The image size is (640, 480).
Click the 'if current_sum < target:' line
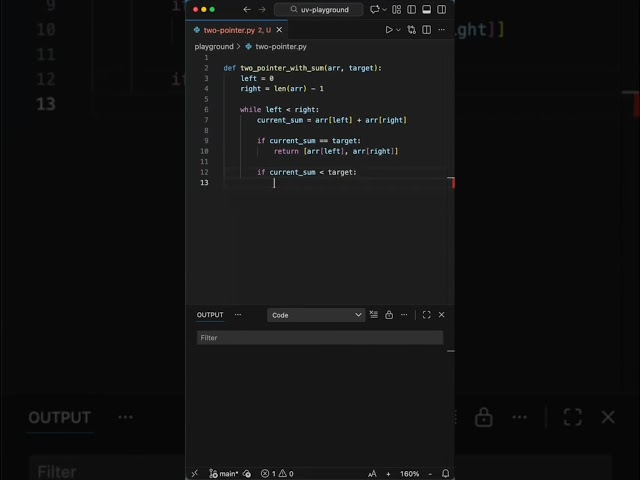307,172
